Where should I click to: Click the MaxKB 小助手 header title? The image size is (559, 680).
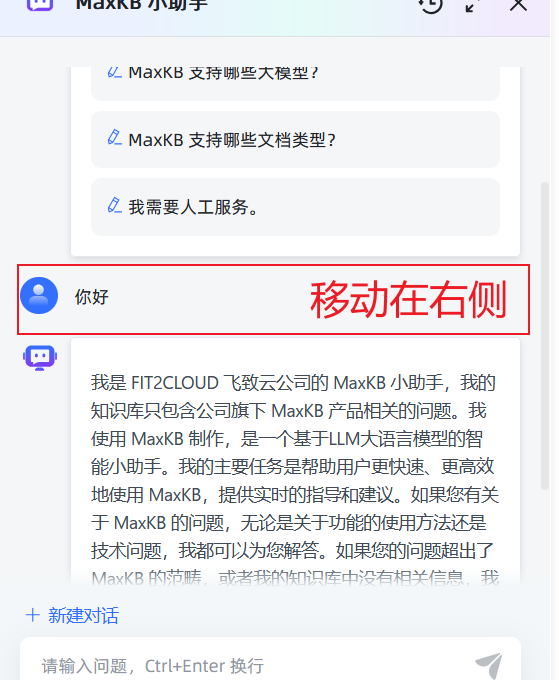click(142, 5)
